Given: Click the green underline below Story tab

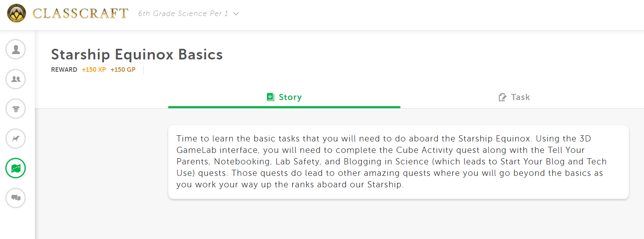Looking at the screenshot, I should pos(284,107).
